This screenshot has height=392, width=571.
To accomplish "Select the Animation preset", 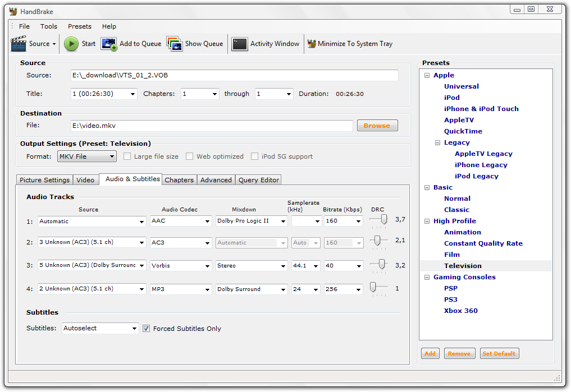I will [463, 232].
